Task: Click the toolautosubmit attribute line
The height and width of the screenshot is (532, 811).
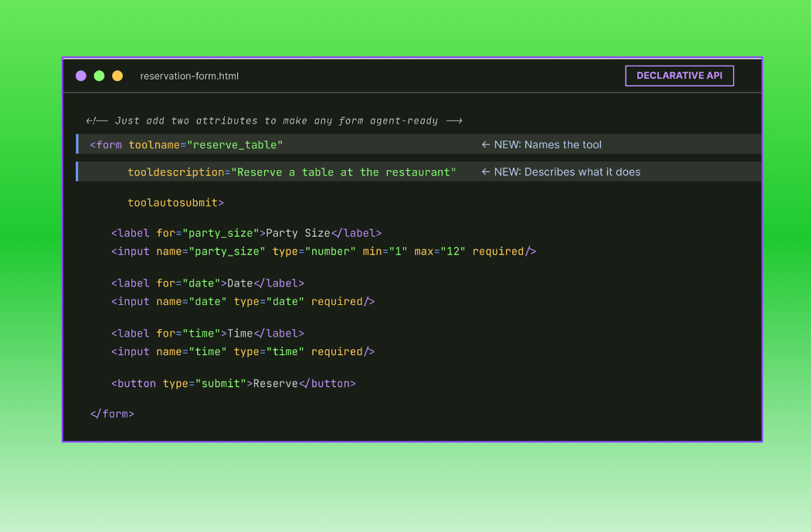Action: pos(176,202)
